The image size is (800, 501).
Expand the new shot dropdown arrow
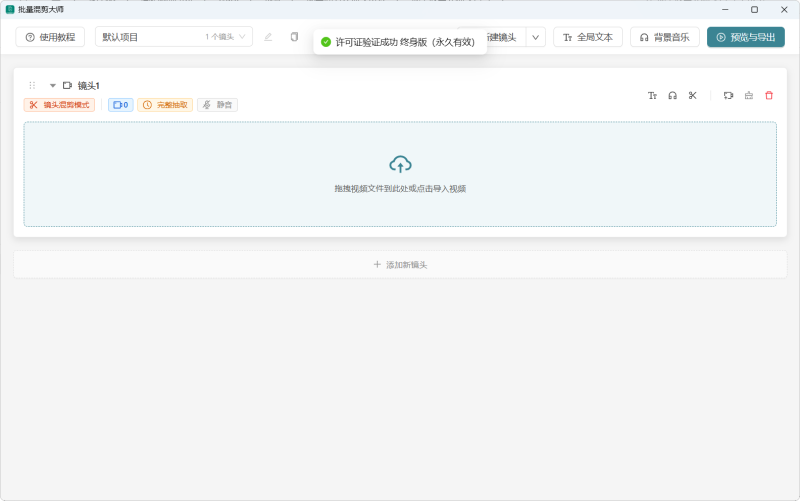pos(536,37)
